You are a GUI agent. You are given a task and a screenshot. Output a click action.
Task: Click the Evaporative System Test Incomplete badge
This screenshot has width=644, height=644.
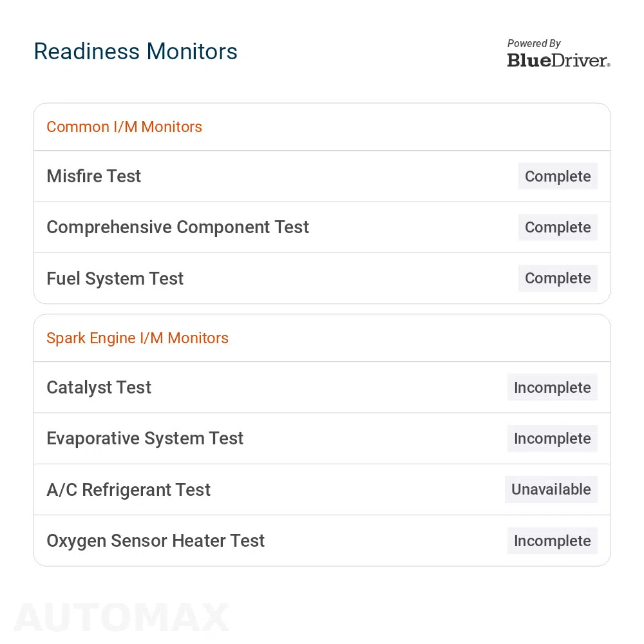pos(553,439)
